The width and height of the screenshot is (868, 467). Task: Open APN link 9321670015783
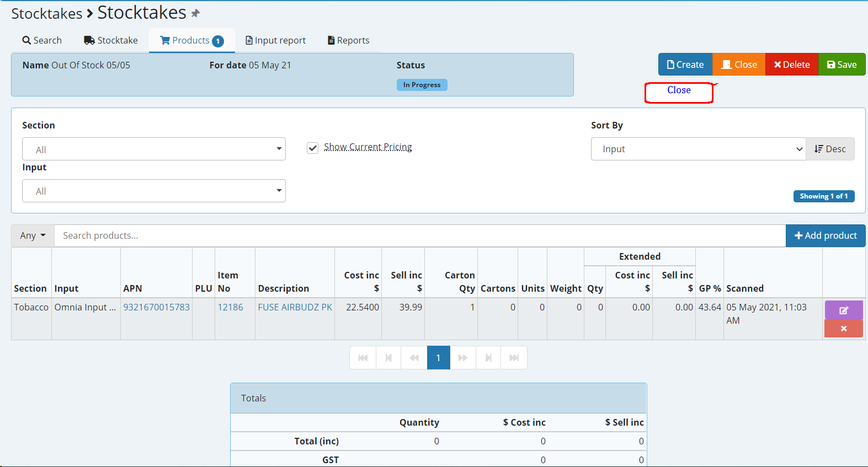(x=157, y=307)
